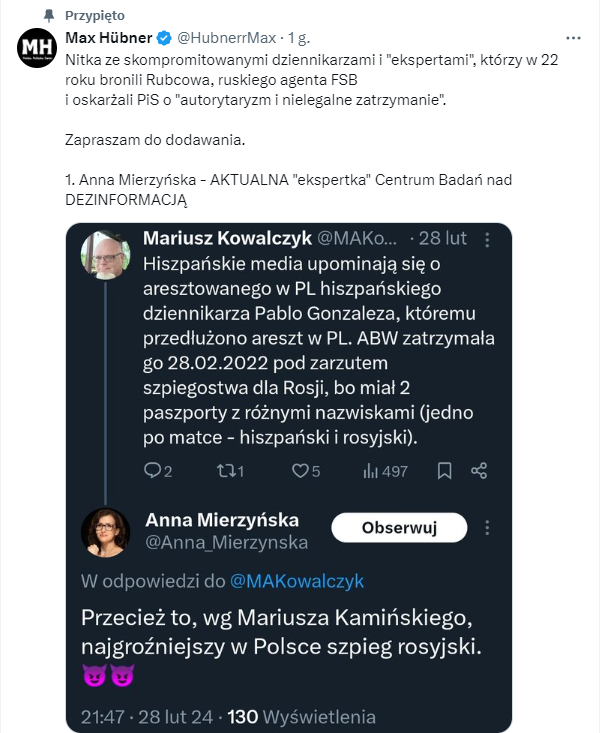The width and height of the screenshot is (614, 733).
Task: Open view analytics icon showing 497
Action: 370,470
